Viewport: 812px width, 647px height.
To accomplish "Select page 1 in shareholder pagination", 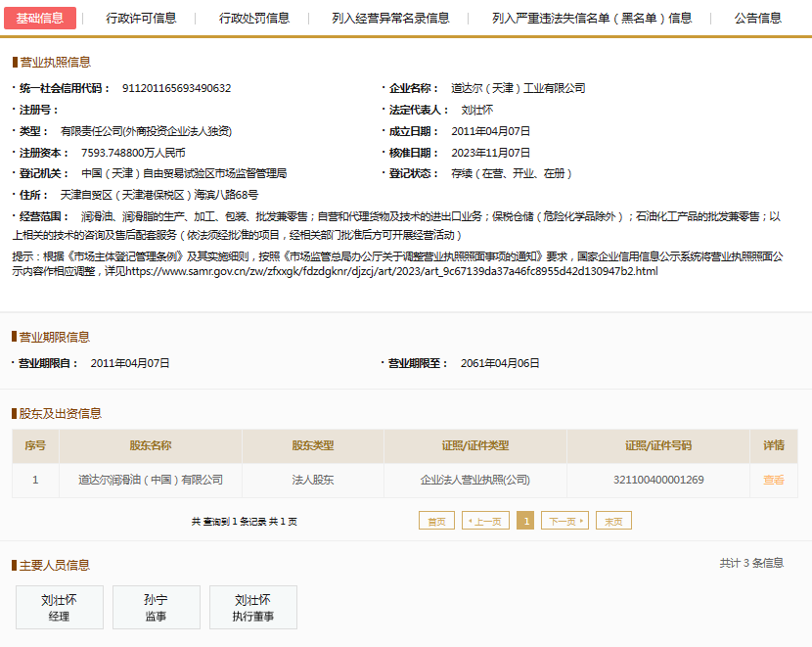I will tap(525, 521).
